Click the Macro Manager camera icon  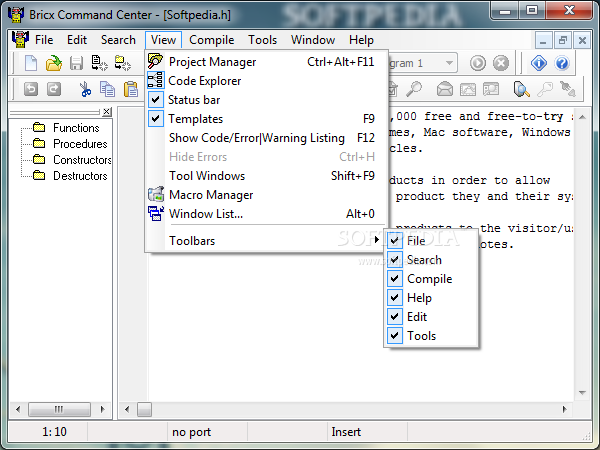pos(156,194)
